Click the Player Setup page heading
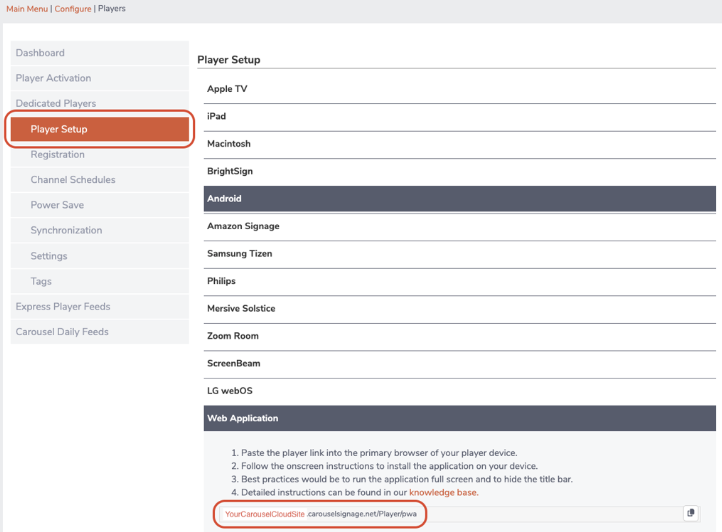 coord(229,60)
